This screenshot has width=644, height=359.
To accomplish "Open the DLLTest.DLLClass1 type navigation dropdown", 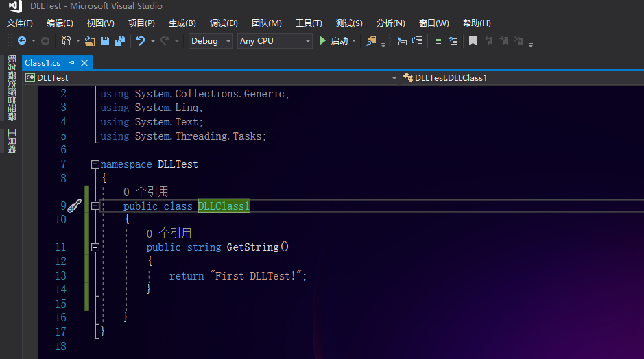I will (x=523, y=78).
